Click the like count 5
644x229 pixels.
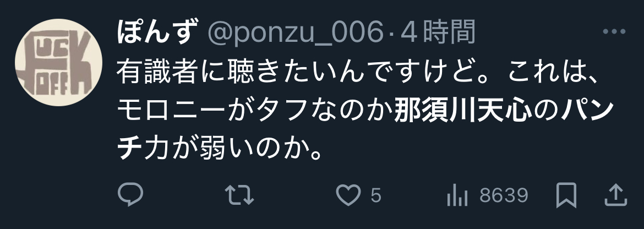pos(376,195)
